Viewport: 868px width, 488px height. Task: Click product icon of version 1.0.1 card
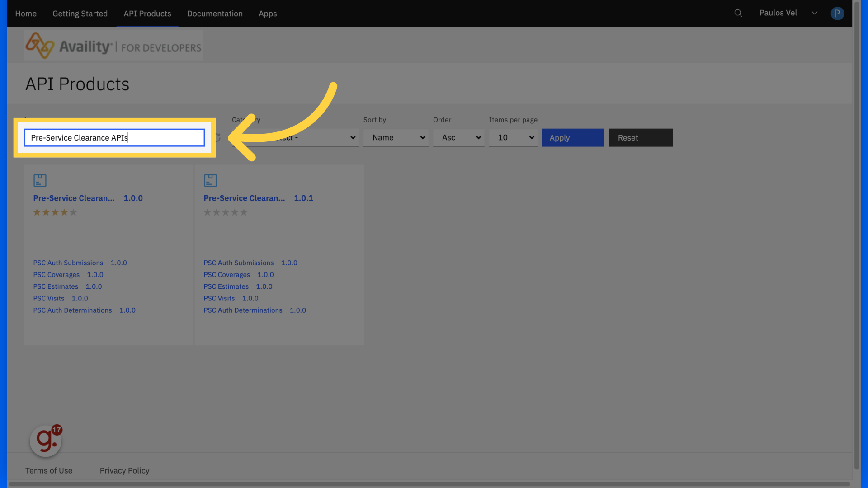point(210,180)
